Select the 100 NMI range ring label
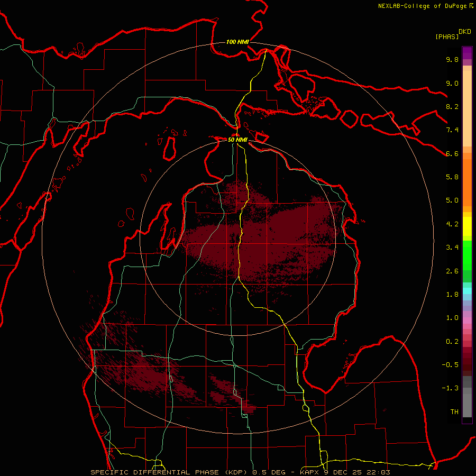 pos(237,42)
